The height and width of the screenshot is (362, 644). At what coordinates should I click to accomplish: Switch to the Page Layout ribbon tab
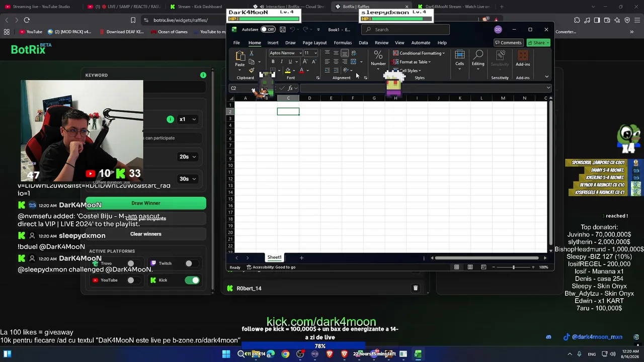coord(314,43)
